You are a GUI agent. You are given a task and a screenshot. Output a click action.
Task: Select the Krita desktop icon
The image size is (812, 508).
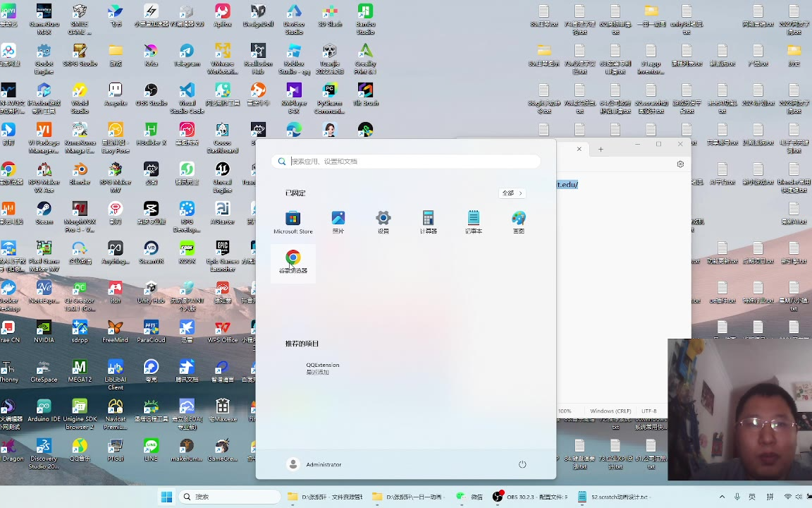(151, 56)
